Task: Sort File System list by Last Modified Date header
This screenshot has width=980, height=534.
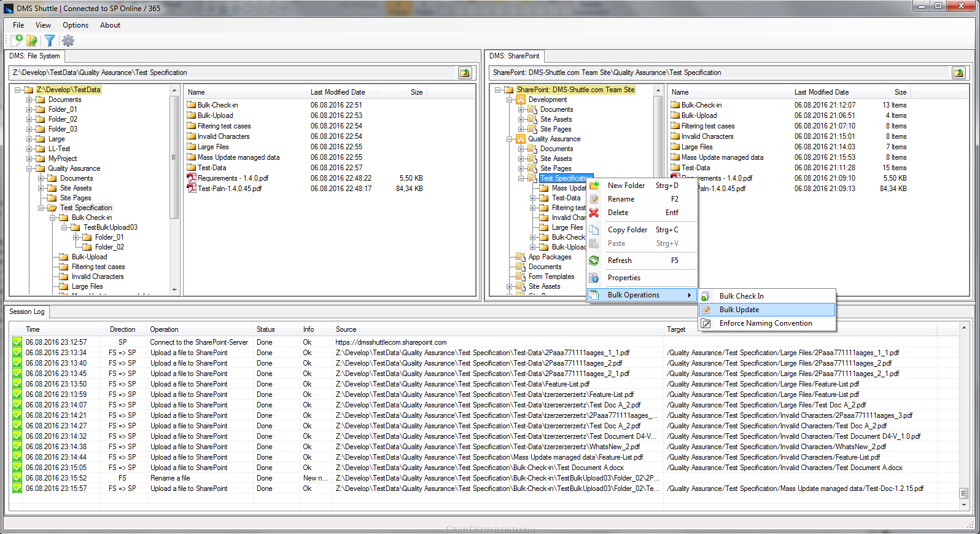Action: coord(341,92)
